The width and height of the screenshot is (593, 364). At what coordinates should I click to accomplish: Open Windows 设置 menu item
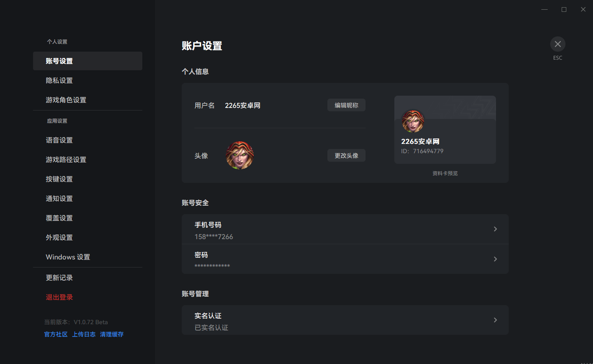click(x=68, y=257)
